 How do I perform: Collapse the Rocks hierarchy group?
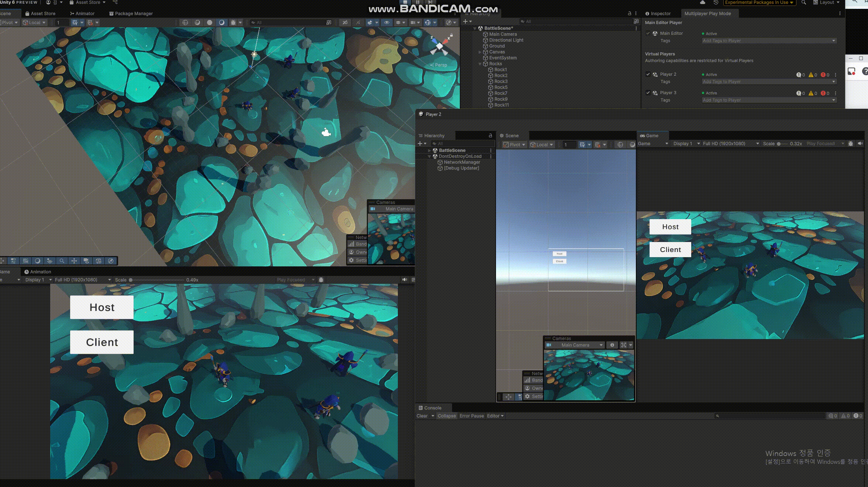point(480,64)
